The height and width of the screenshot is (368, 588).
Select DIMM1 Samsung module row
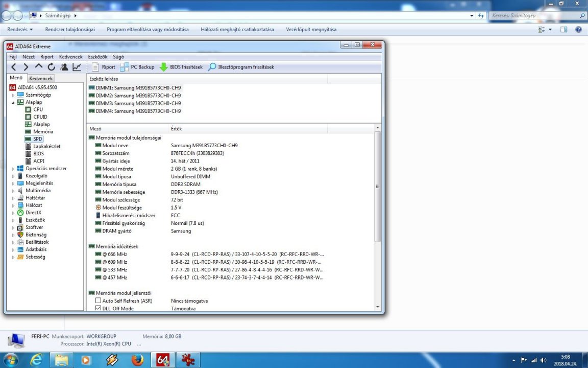pyautogui.click(x=135, y=87)
